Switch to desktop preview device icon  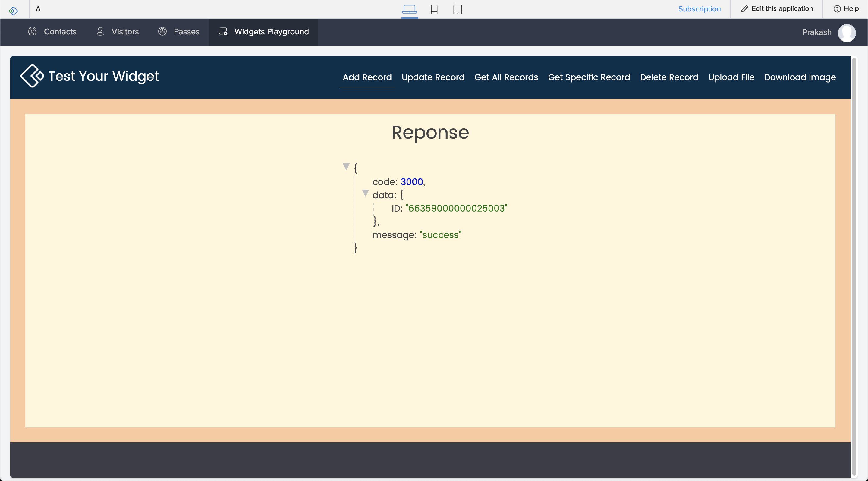409,9
